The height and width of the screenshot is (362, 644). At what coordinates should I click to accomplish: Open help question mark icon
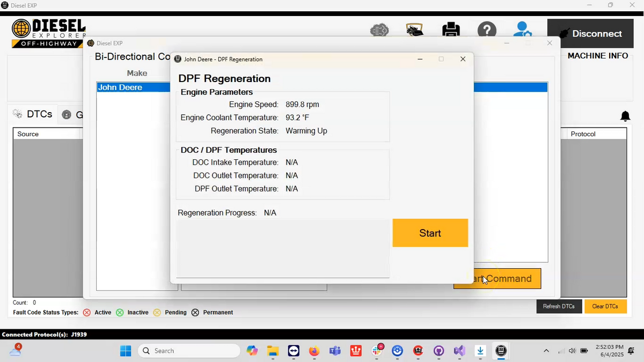(487, 29)
